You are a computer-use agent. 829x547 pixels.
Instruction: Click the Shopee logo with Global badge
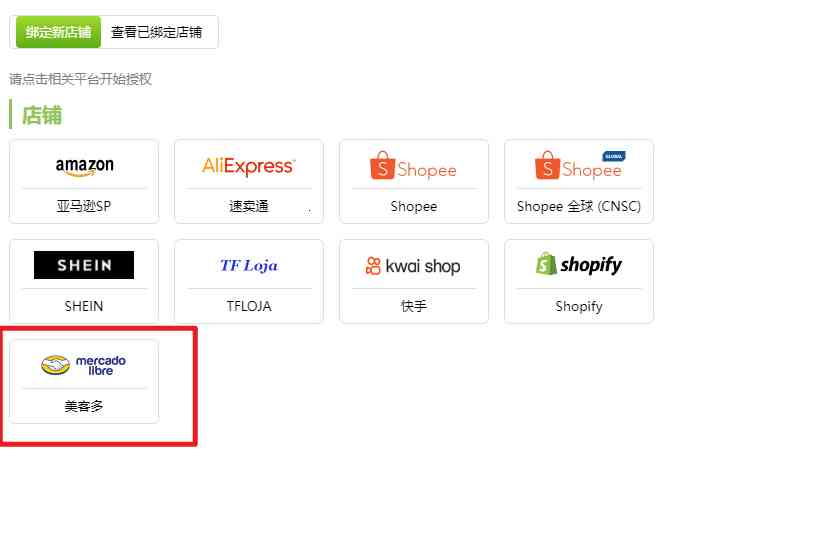click(x=579, y=166)
